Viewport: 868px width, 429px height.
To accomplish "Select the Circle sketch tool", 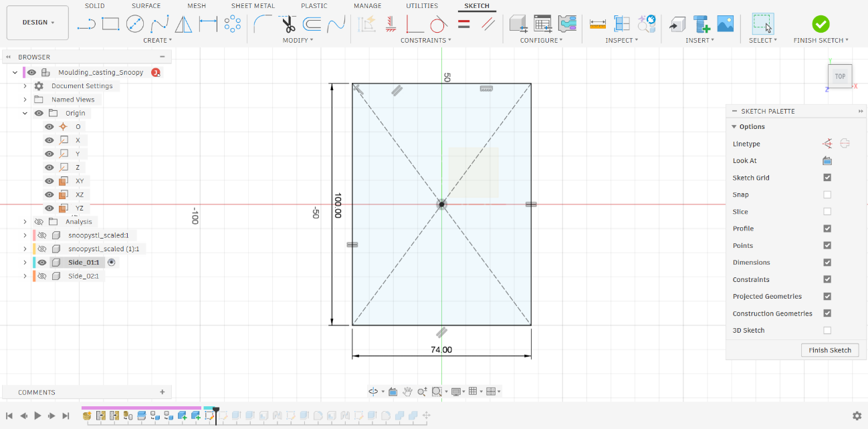I will click(x=135, y=25).
